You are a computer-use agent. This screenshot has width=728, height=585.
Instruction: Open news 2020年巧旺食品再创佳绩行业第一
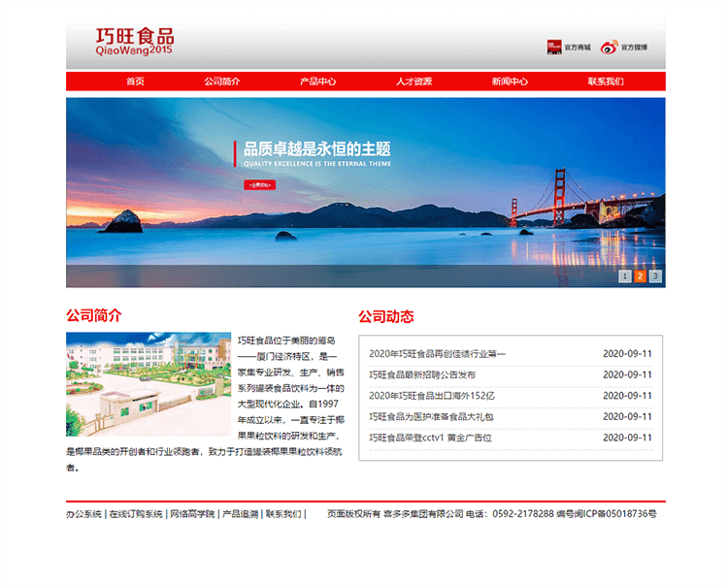tap(437, 354)
